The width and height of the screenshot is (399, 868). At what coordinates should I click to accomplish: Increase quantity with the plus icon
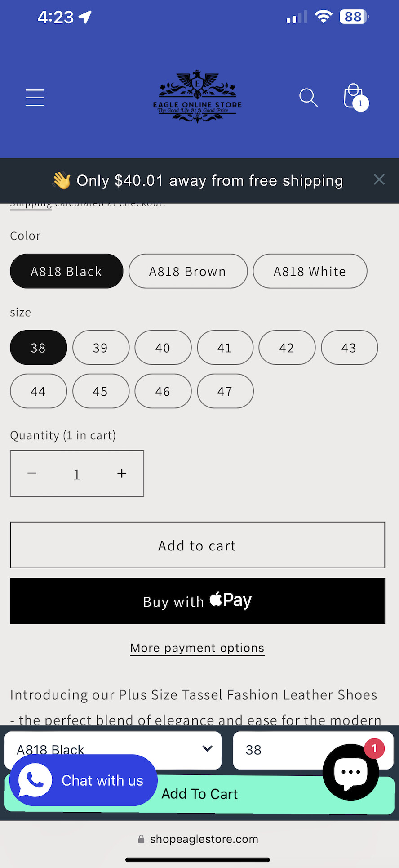122,474
